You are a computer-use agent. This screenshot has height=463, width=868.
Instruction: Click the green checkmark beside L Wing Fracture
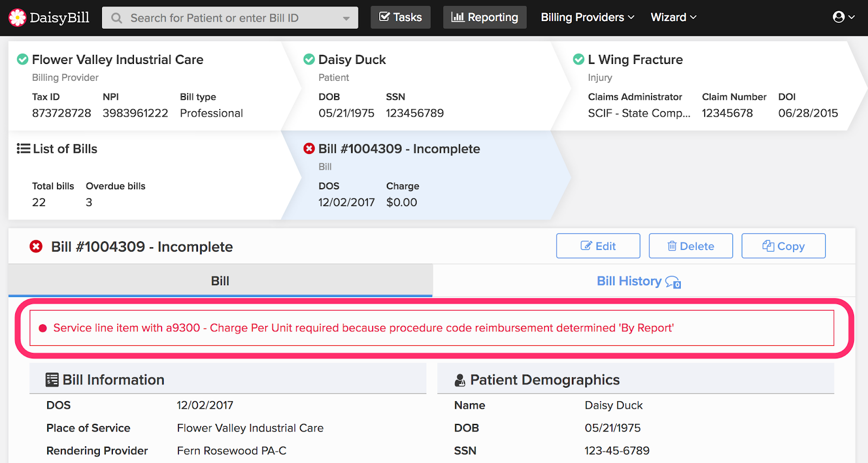pyautogui.click(x=579, y=59)
